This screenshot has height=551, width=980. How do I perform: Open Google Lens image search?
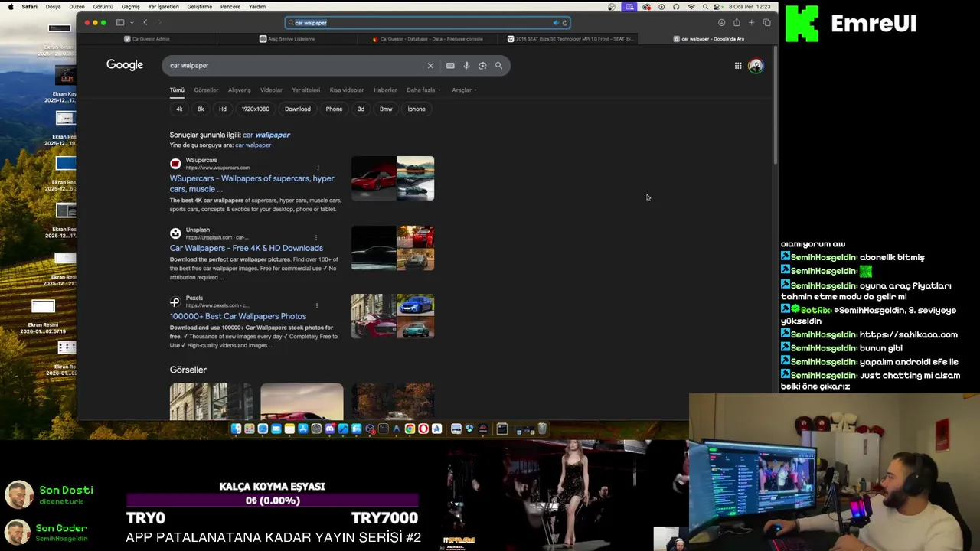482,66
